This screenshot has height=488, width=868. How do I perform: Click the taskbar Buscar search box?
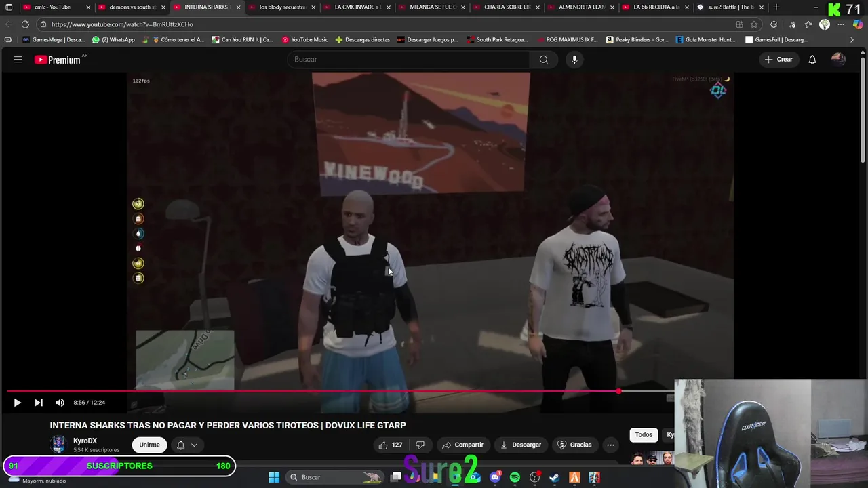click(335, 477)
